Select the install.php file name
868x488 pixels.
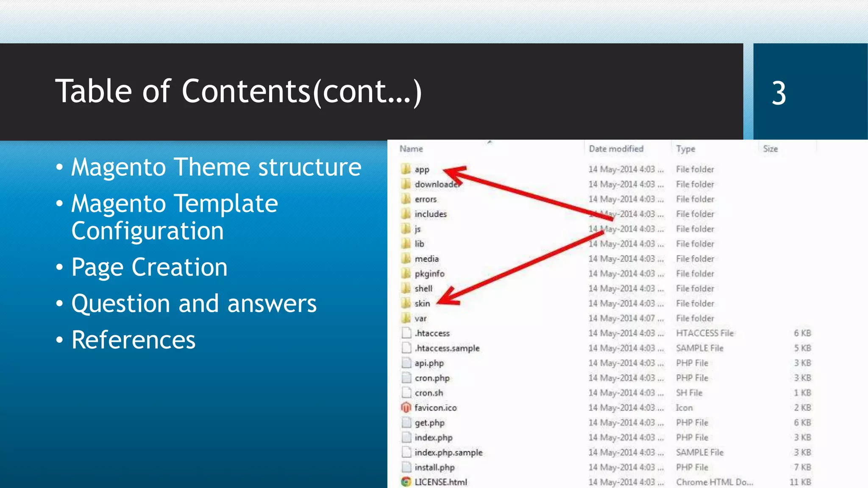(434, 467)
